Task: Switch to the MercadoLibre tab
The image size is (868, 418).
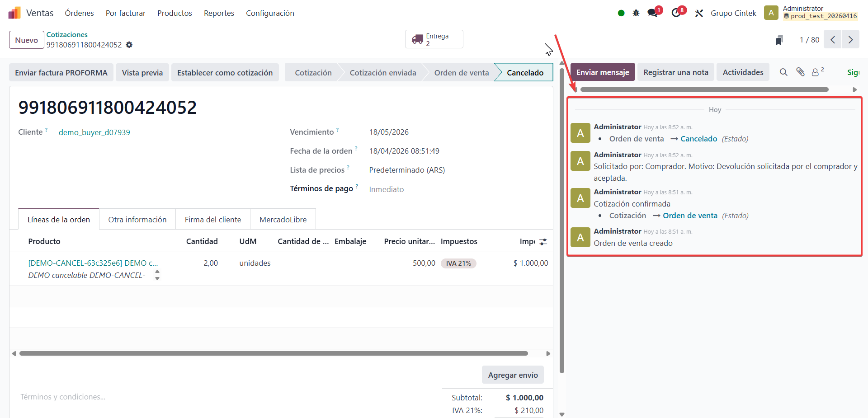Action: 283,219
